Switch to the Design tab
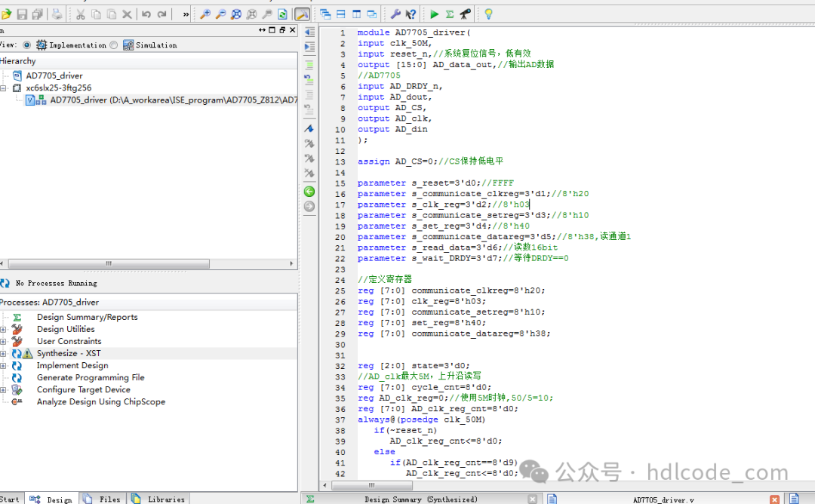815x504 pixels. click(x=51, y=499)
